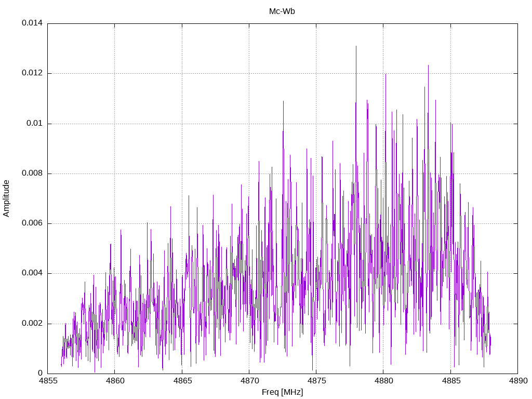Viewport: 532px width, 399px height.
Task: Click the Freq [MHz] x-axis label
Action: click(x=282, y=392)
